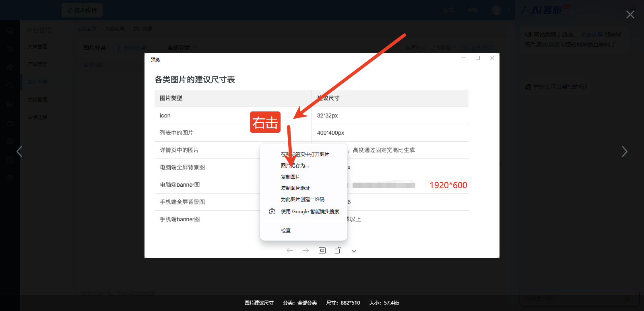The image size is (644, 311).
Task: Click the 手机端banner图 row label
Action: (180, 219)
